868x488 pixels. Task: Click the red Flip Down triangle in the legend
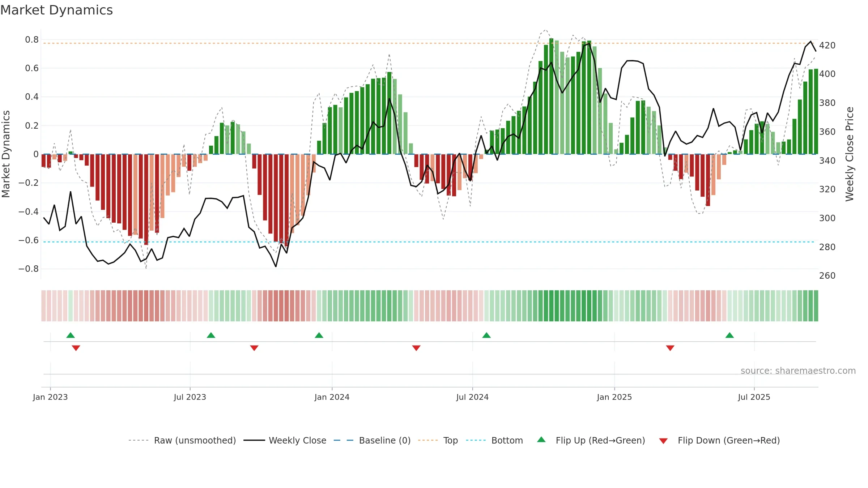point(663,441)
